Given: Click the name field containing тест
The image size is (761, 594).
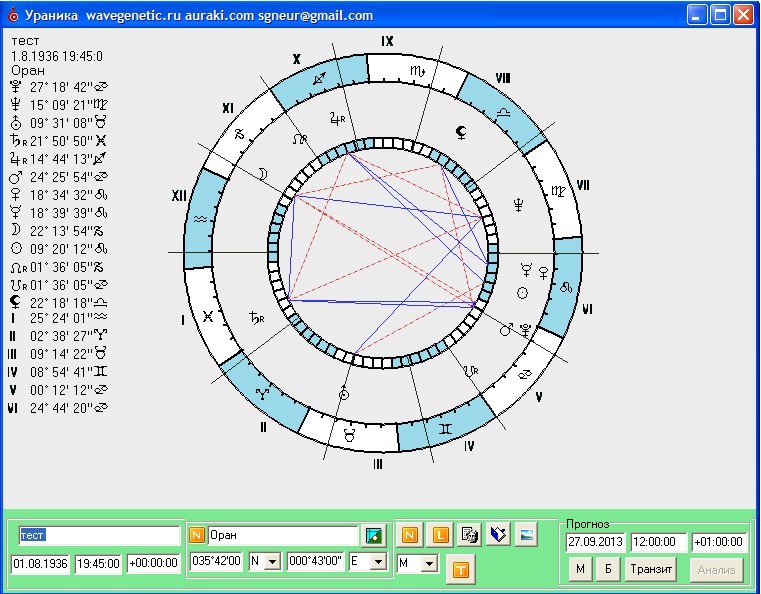Looking at the screenshot, I should click(97, 535).
